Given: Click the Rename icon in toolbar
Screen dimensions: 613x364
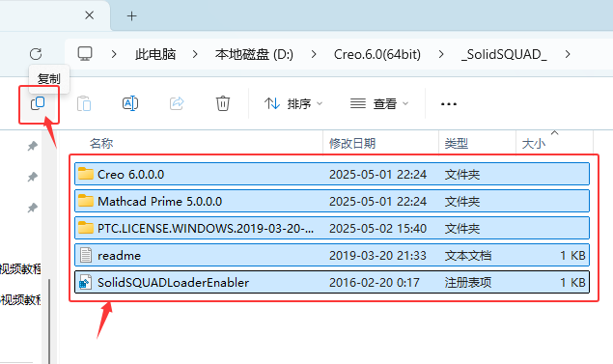Looking at the screenshot, I should click(x=130, y=103).
